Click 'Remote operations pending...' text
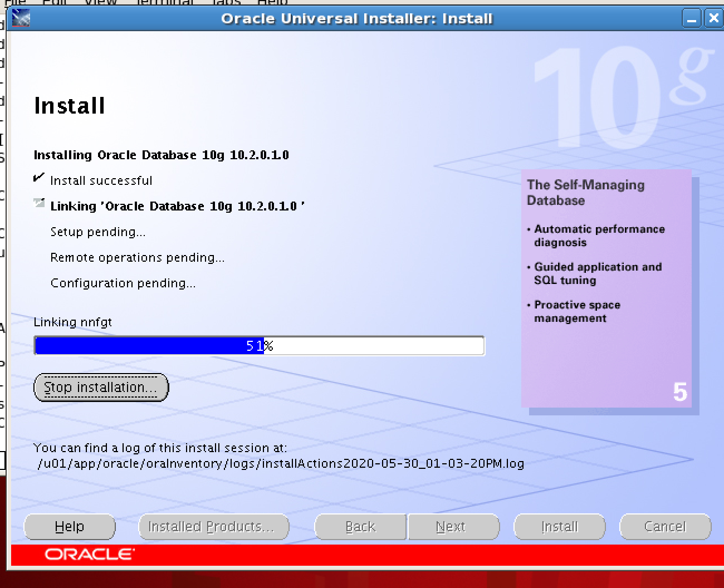724x588 pixels. 138,257
